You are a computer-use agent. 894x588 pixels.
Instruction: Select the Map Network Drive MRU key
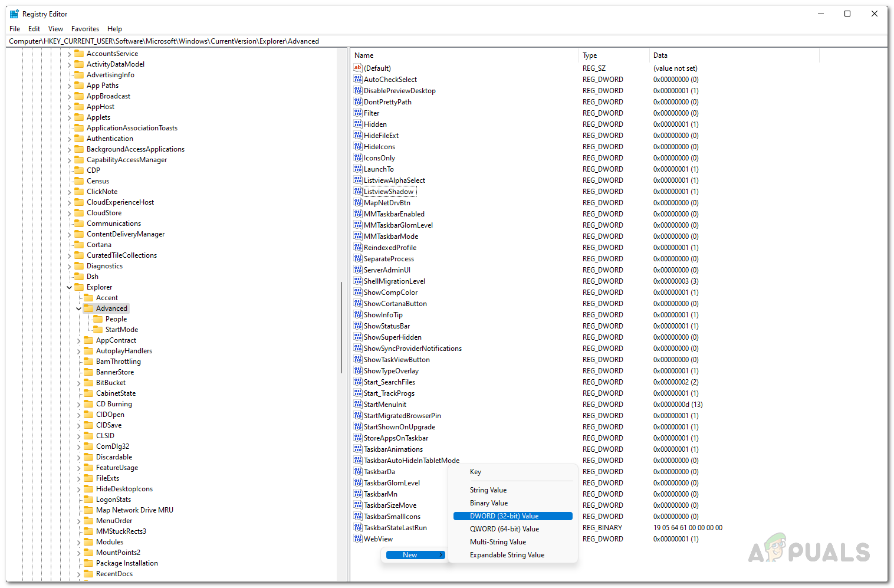[134, 510]
